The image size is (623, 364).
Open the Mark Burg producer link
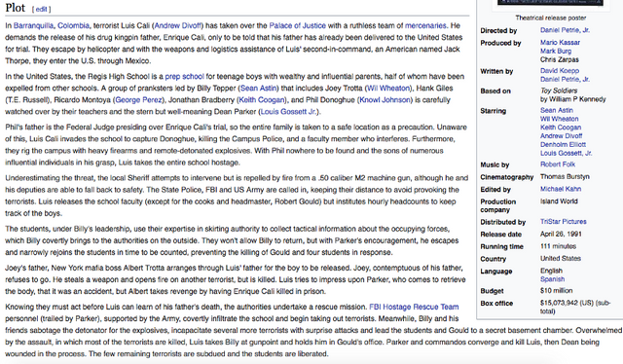point(556,51)
